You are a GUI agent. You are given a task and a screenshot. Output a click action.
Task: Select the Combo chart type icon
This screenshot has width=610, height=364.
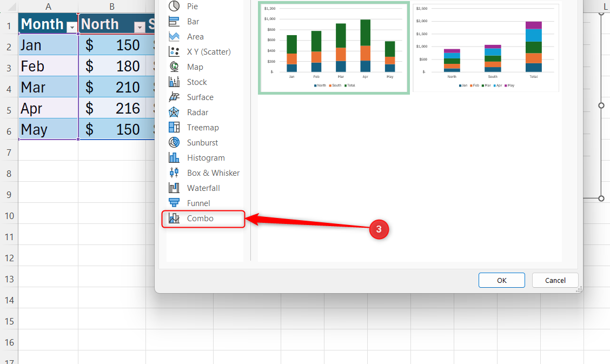[174, 218]
